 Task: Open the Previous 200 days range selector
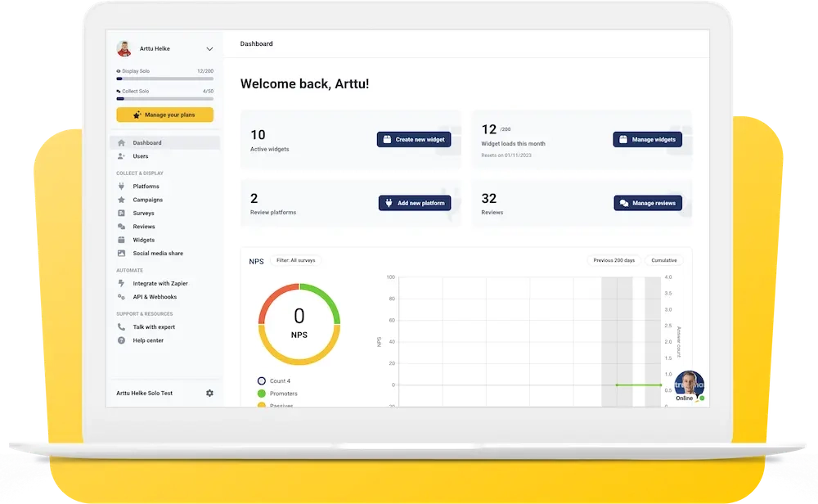click(x=613, y=260)
